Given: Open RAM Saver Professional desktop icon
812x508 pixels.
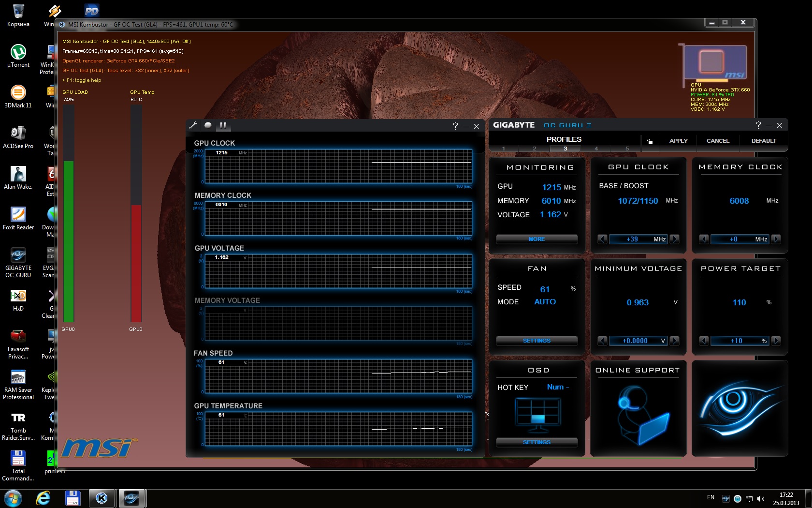Looking at the screenshot, I should [x=18, y=385].
